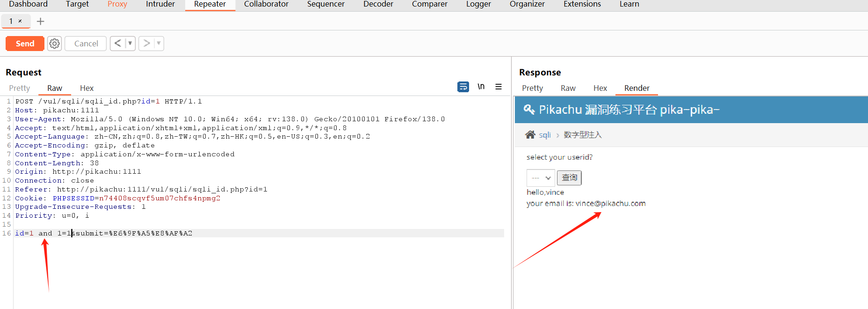Add a new Repeater tab
Screen dimensions: 868x309
point(41,21)
